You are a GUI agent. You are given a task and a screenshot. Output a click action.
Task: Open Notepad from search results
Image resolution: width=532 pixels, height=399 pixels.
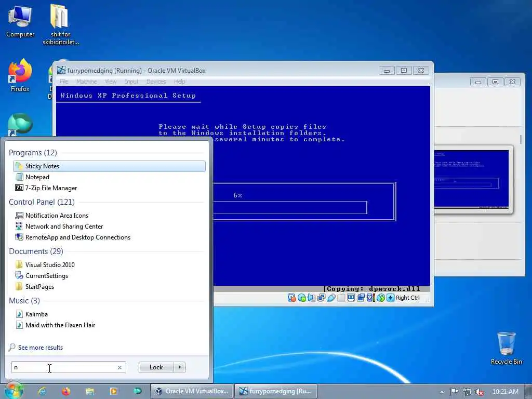pos(109,177)
